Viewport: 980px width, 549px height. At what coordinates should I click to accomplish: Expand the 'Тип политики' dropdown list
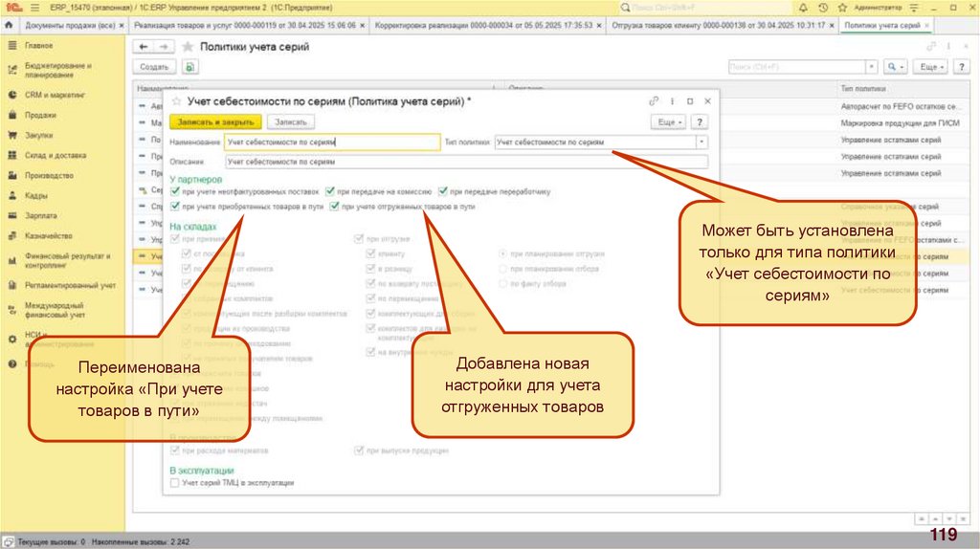pos(702,142)
